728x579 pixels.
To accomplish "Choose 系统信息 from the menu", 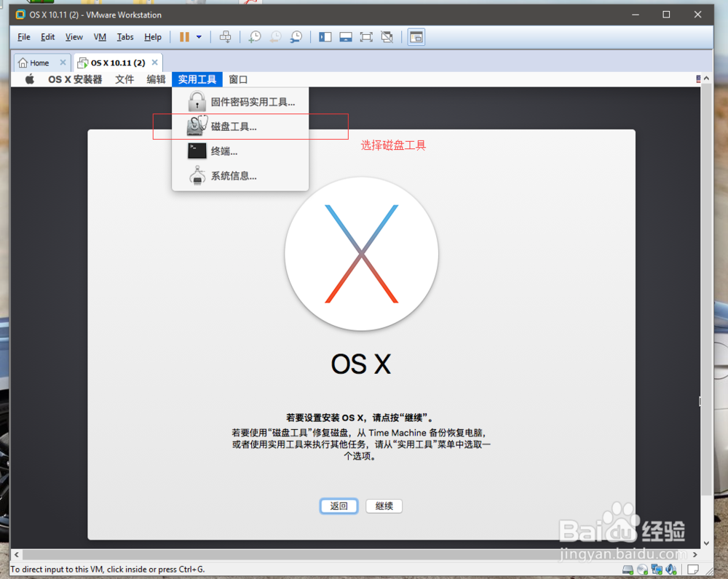I will [x=240, y=175].
